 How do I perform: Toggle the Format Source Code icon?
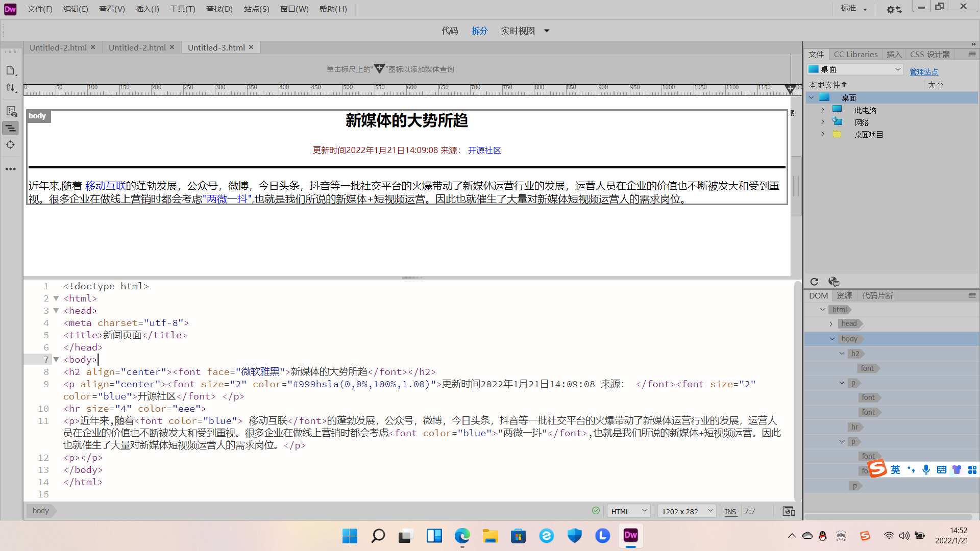tap(11, 128)
